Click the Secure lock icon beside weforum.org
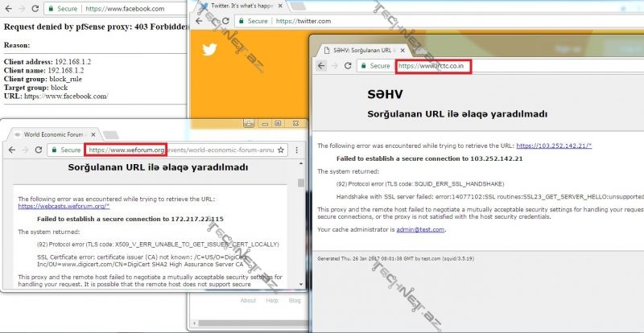 pyautogui.click(x=54, y=150)
